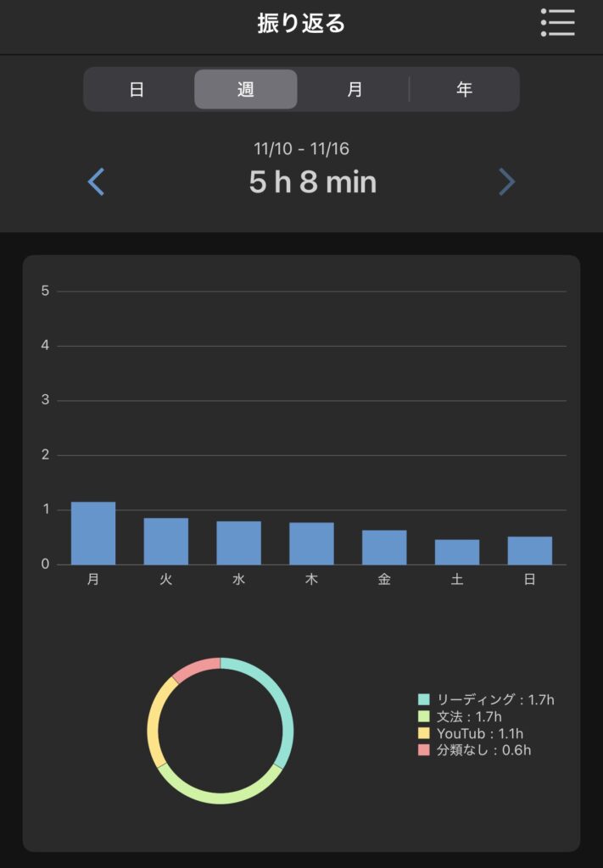Tap the Sunday (日) bar
This screenshot has width=603, height=868.
click(x=530, y=550)
